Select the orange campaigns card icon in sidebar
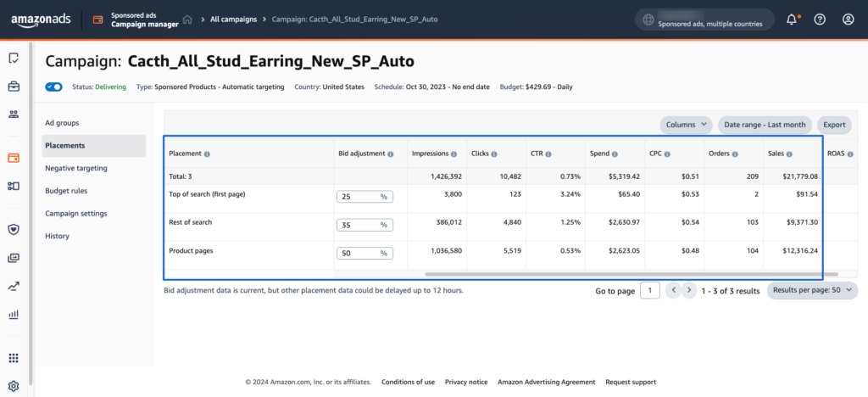The height and width of the screenshot is (397, 868). (x=14, y=158)
